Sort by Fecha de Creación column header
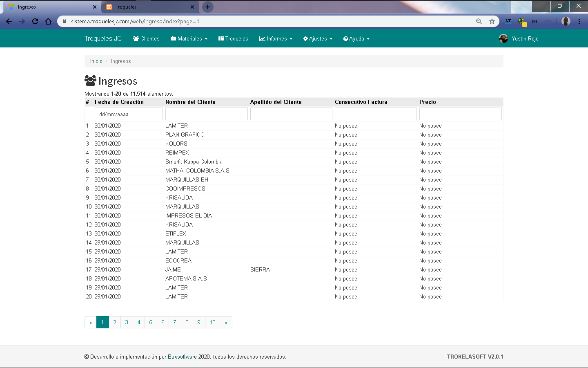Screen dimensions: 588x368 [x=119, y=102]
